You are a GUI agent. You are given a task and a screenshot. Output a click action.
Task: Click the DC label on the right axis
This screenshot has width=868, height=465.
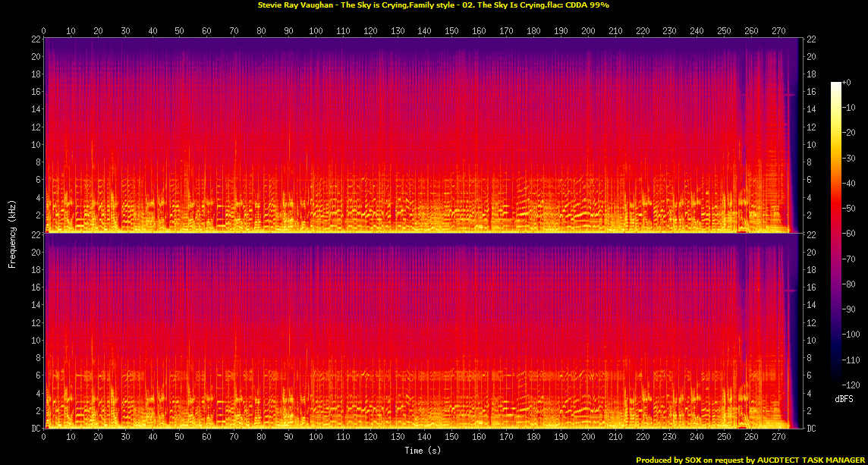(811, 429)
